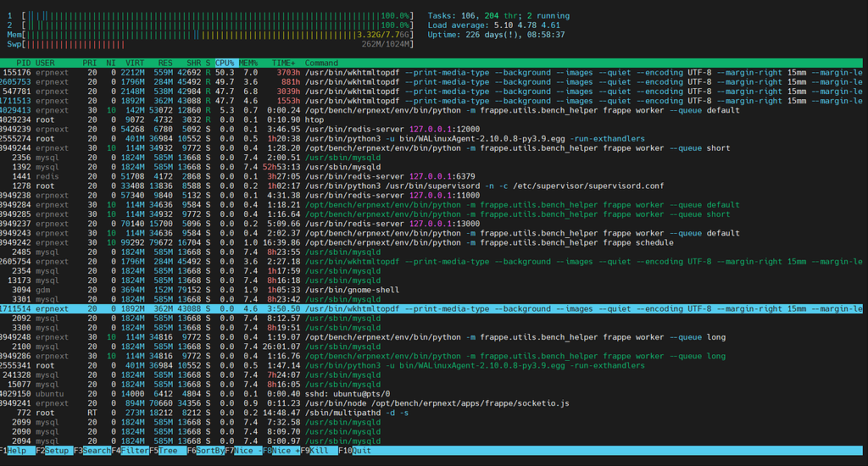
Task: Click swap reading 262M/1024M
Action: (386, 44)
